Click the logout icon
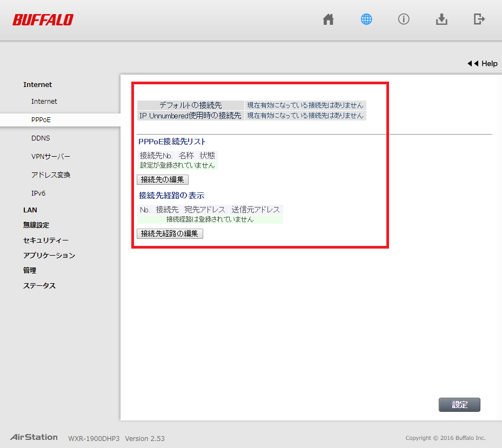Image resolution: width=502 pixels, height=448 pixels. point(479,19)
